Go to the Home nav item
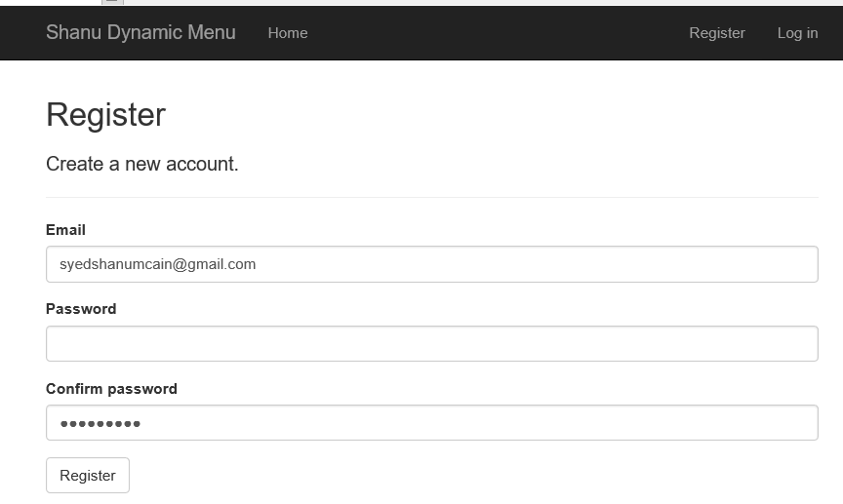843x504 pixels. point(288,33)
